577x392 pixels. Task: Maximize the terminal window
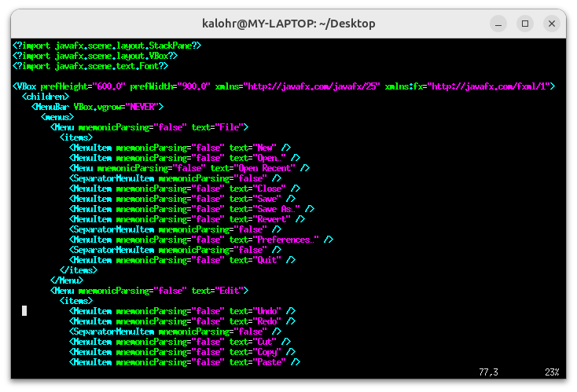tap(525, 24)
